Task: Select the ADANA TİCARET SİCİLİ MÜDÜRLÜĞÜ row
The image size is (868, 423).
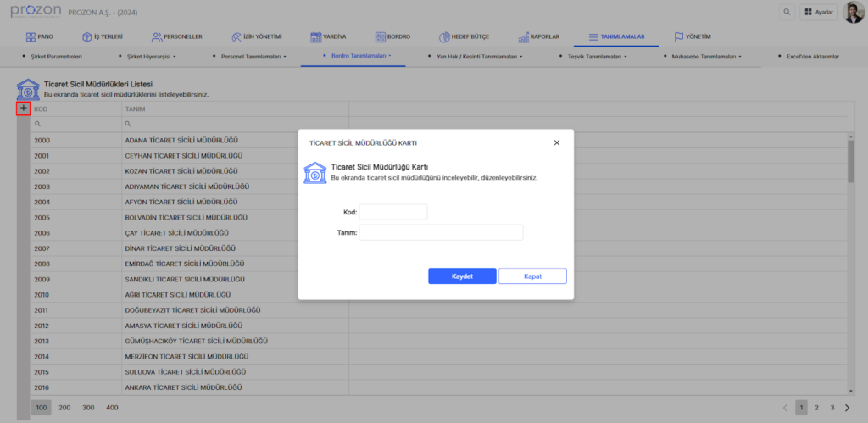Action: pyautogui.click(x=182, y=140)
